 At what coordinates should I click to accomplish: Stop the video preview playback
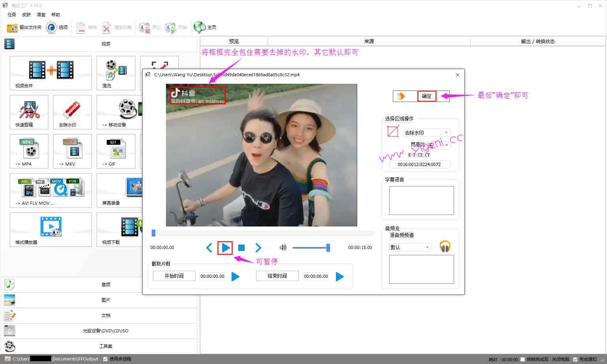pyautogui.click(x=241, y=248)
